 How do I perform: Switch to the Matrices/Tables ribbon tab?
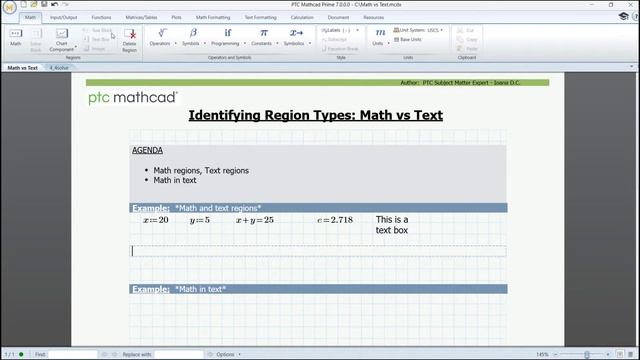(x=141, y=18)
